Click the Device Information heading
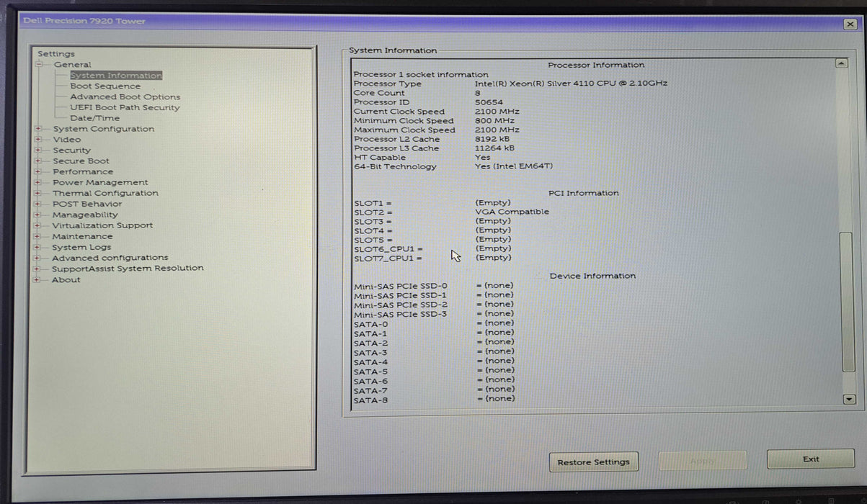 (x=592, y=276)
